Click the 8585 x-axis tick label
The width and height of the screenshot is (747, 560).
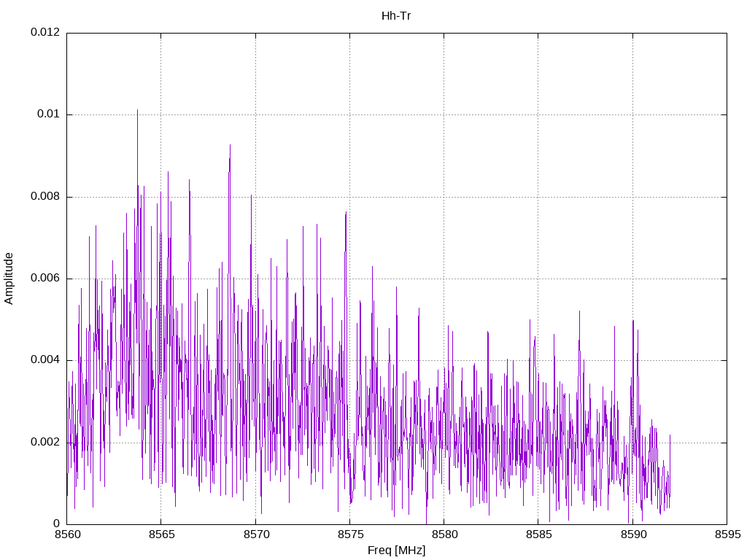point(539,534)
